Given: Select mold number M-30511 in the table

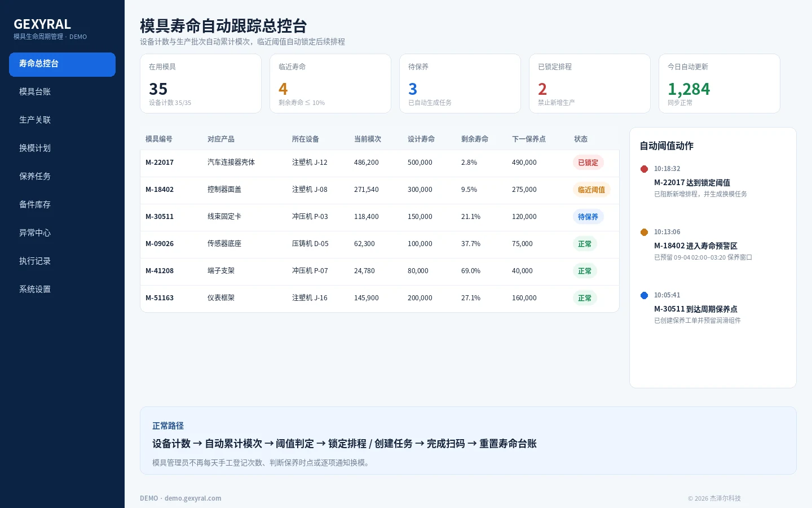Looking at the screenshot, I should 160,217.
